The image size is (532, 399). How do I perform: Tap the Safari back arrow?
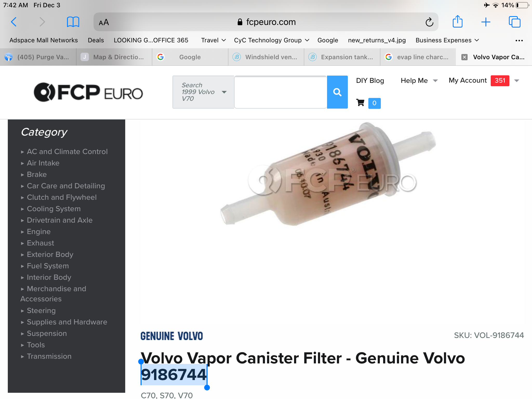14,22
